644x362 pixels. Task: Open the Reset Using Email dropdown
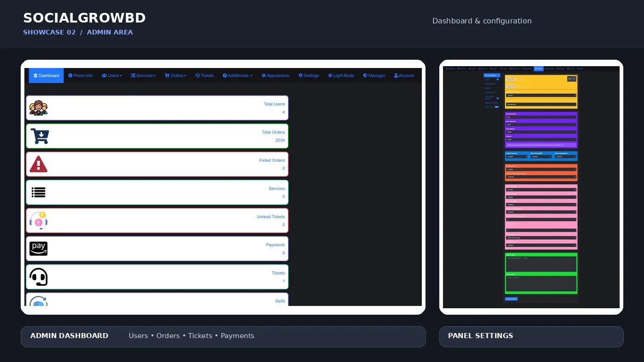[x=566, y=157]
